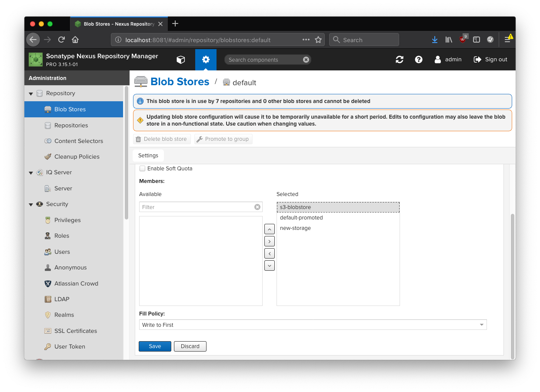This screenshot has width=540, height=392.
Task: Open Repositories in the sidebar
Action: (74, 125)
